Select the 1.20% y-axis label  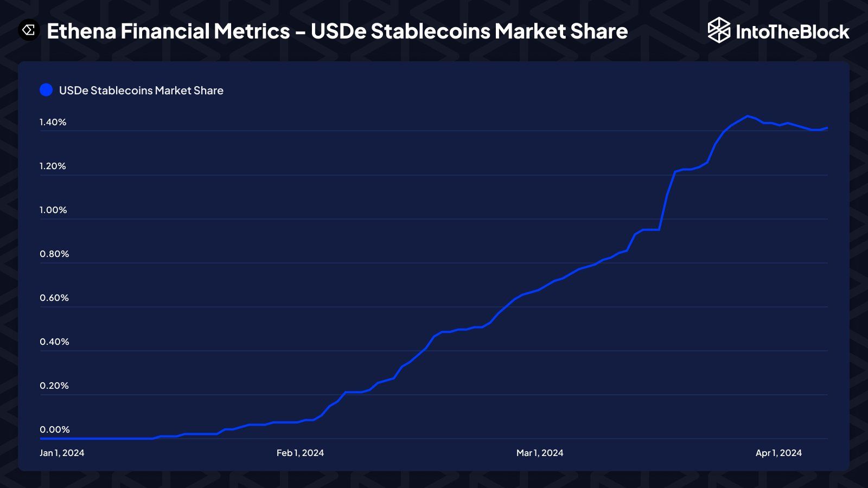coord(53,166)
